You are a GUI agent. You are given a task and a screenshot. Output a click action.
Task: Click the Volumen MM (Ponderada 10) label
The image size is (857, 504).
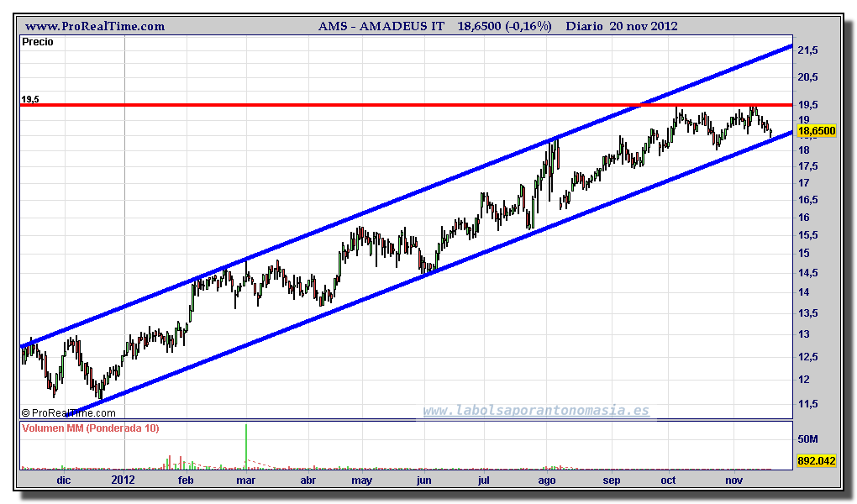[x=91, y=428]
